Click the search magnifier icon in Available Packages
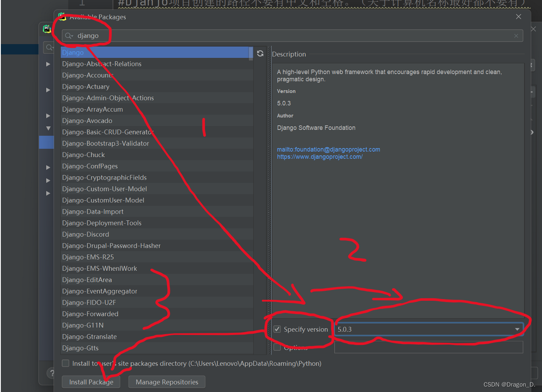Screen dimensions: 542x392 coord(69,36)
